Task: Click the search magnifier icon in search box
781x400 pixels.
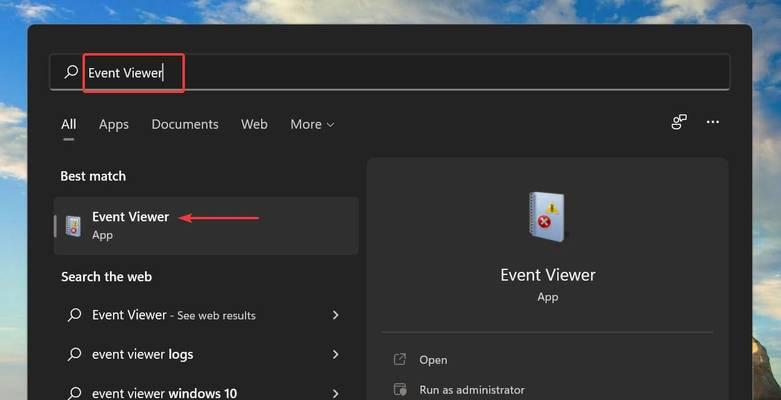Action: pyautogui.click(x=71, y=72)
